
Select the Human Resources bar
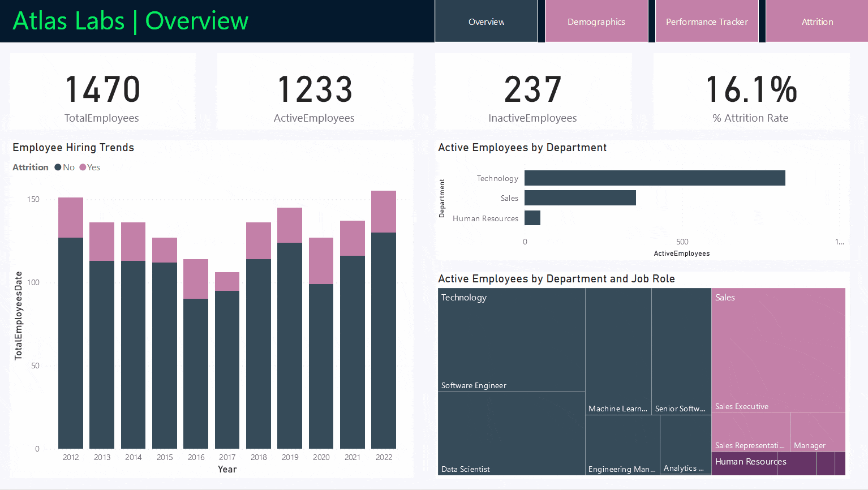click(532, 218)
